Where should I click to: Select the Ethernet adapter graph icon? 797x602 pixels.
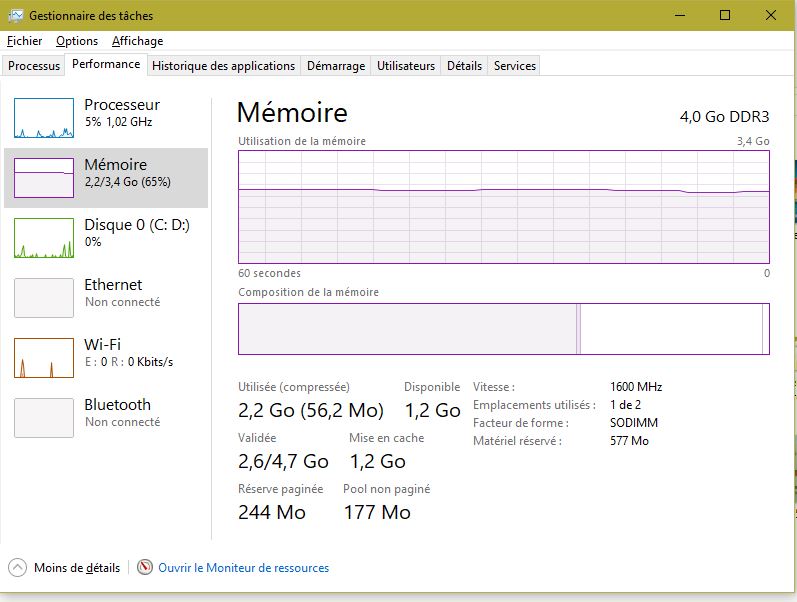click(44, 298)
